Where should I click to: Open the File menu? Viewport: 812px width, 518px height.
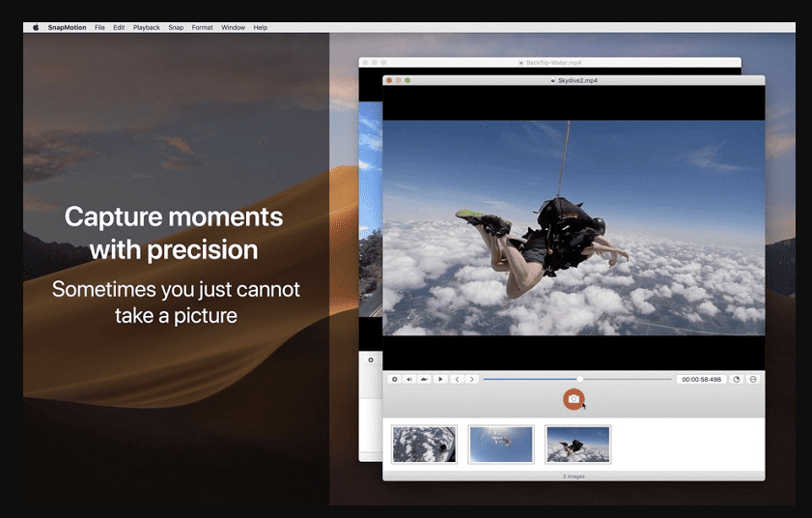click(x=100, y=27)
